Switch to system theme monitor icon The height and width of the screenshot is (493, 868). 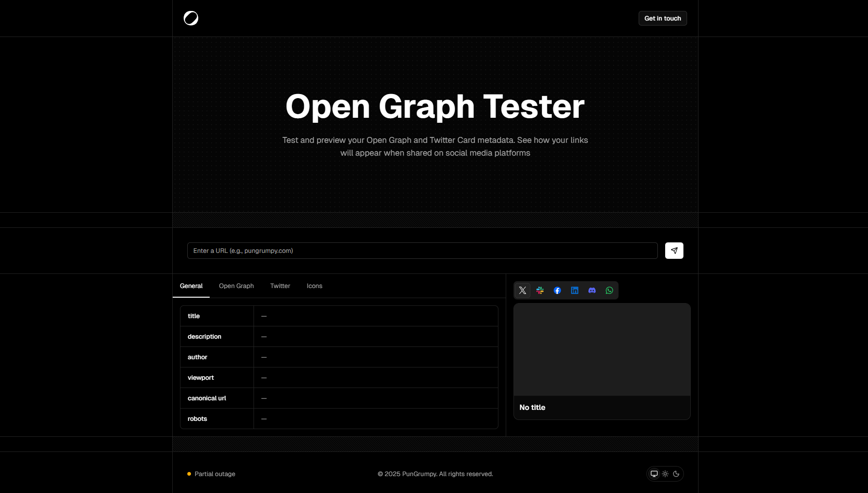coord(654,474)
